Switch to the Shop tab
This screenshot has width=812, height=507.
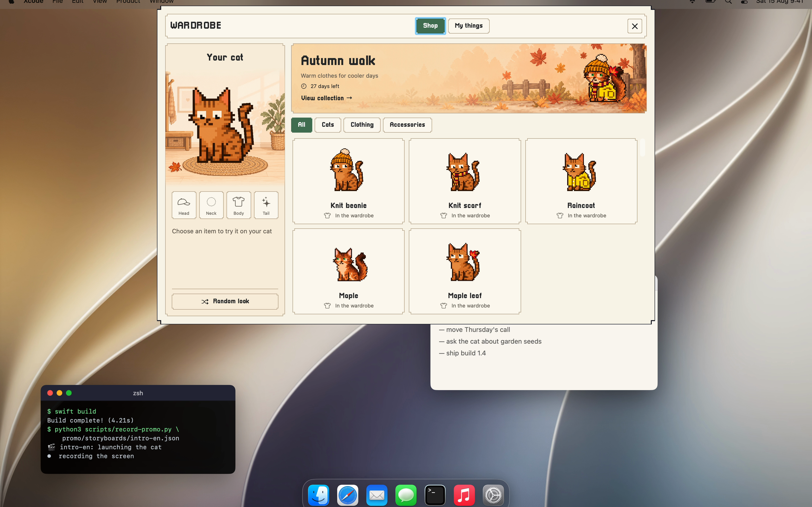[x=430, y=26]
